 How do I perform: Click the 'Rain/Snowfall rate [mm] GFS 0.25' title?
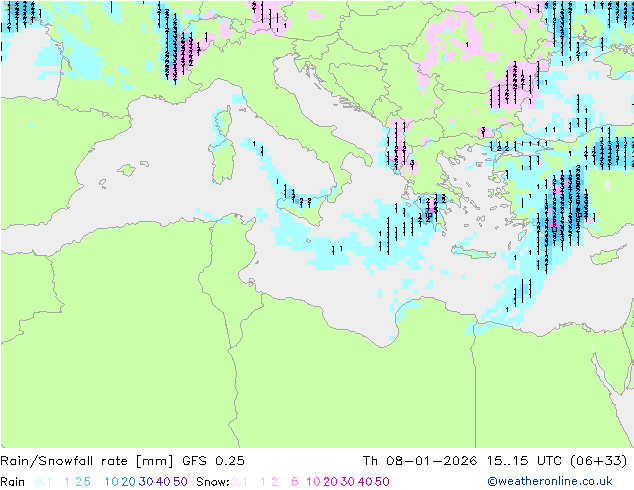click(x=122, y=461)
